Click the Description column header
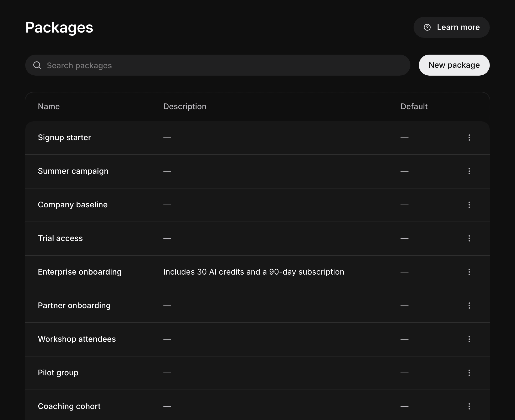The height and width of the screenshot is (420, 515). pos(185,107)
